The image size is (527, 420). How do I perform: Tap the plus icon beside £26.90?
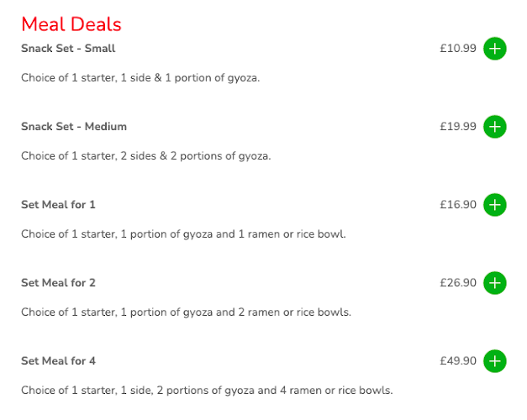[x=495, y=283]
